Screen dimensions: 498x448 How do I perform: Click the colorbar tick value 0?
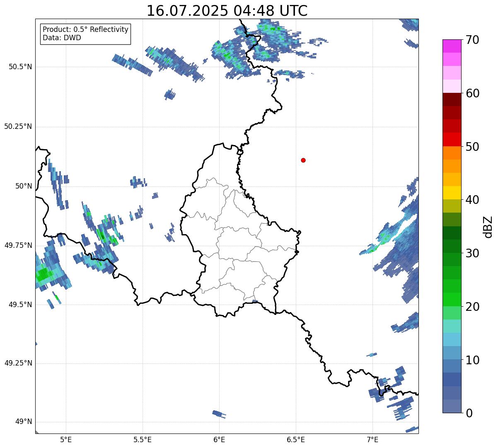(469, 413)
